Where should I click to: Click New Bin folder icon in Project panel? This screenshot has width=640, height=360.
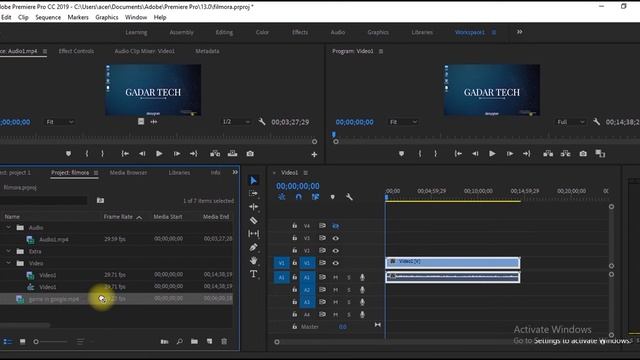coord(194,341)
